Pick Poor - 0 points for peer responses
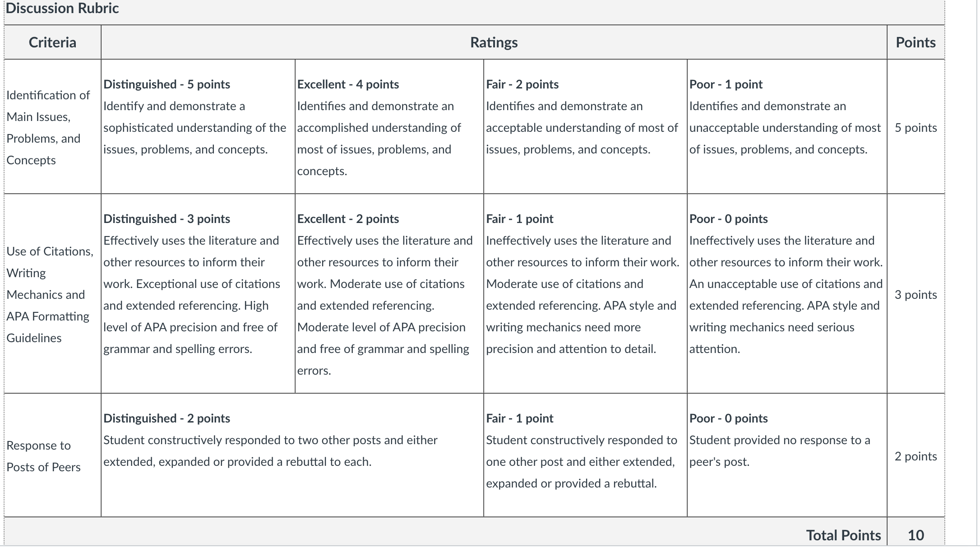 tap(787, 455)
